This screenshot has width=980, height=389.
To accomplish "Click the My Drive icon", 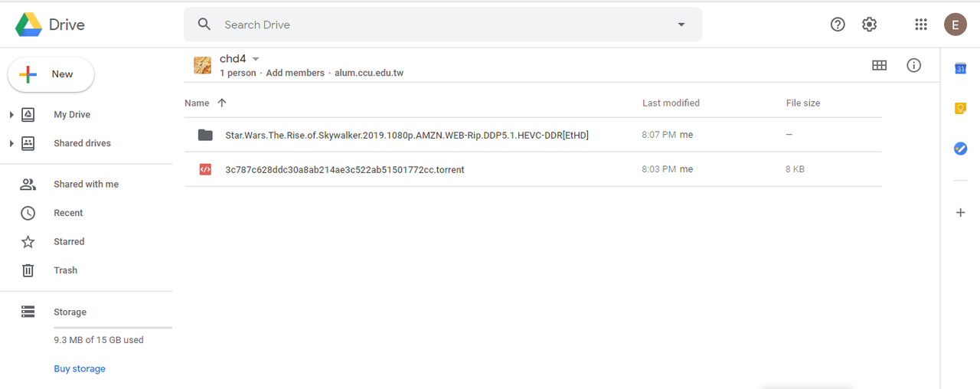I will pos(28,115).
